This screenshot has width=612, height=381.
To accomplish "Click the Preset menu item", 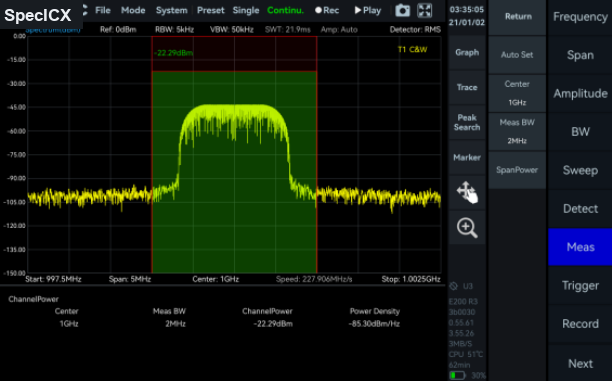I will [x=211, y=11].
